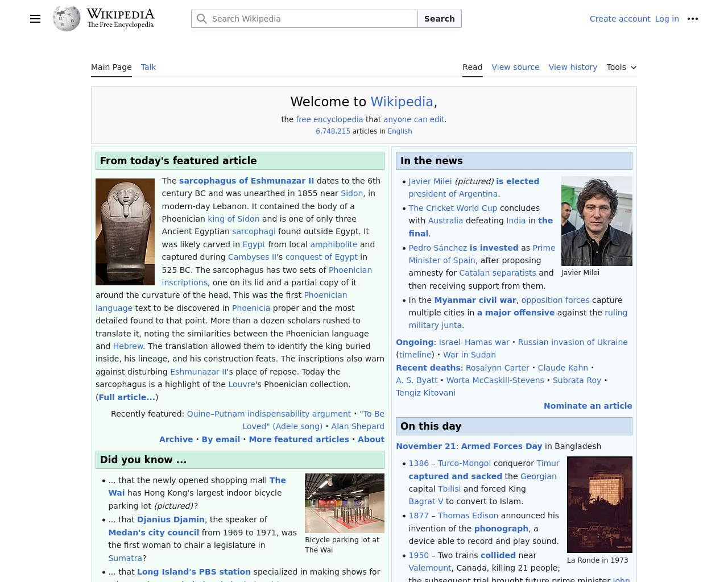Expand the Tools dropdown

pos(622,67)
